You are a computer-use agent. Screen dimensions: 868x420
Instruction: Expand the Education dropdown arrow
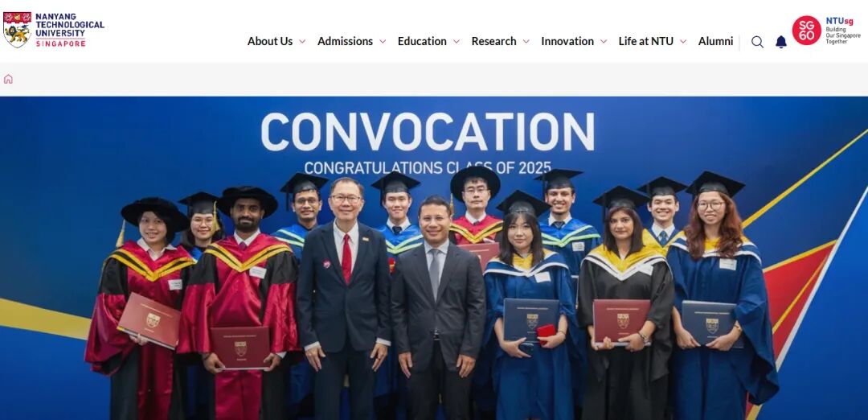point(457,42)
